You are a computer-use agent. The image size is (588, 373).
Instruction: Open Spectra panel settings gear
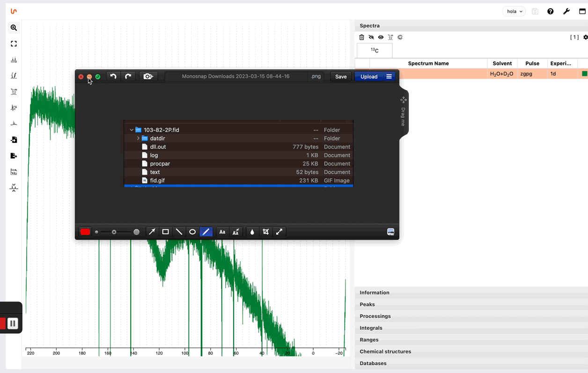(x=585, y=37)
